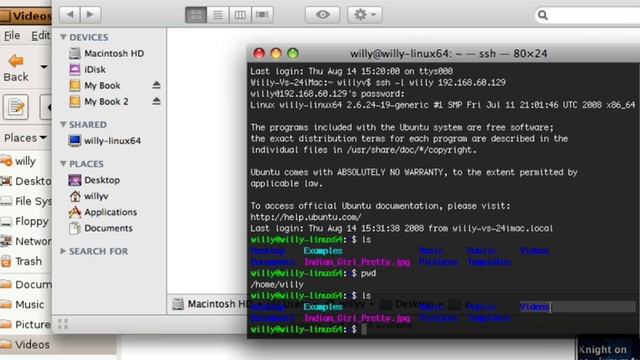Switch Finder to column view
Viewport: 640px width, 360px height.
click(x=240, y=15)
